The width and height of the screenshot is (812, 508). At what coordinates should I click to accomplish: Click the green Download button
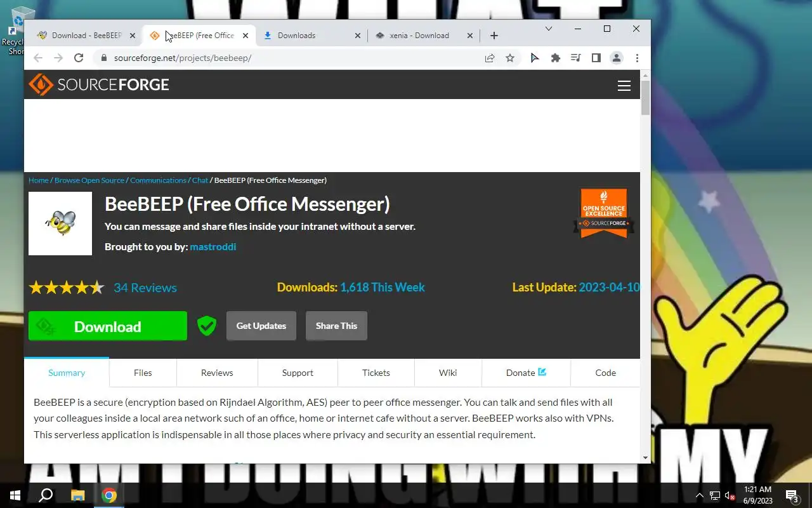(x=108, y=326)
